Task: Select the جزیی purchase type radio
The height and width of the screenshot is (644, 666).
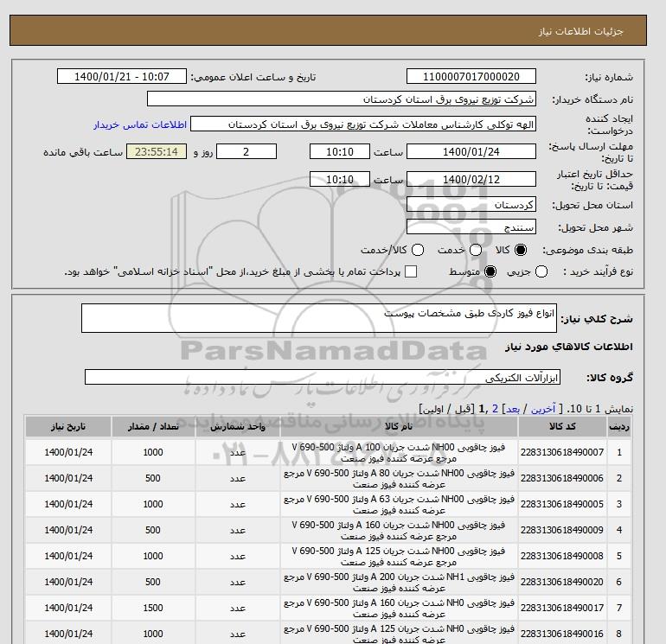Action: click(x=541, y=271)
